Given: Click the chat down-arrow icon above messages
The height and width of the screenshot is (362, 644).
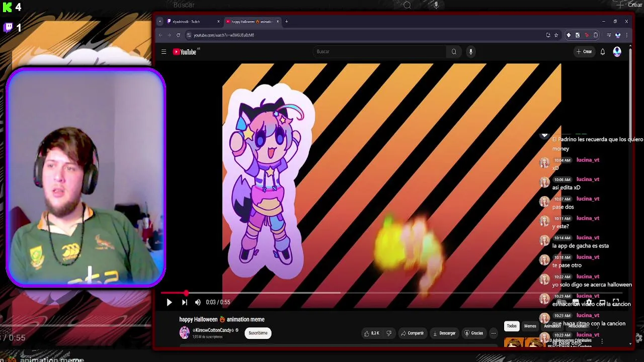Looking at the screenshot, I should (544, 135).
